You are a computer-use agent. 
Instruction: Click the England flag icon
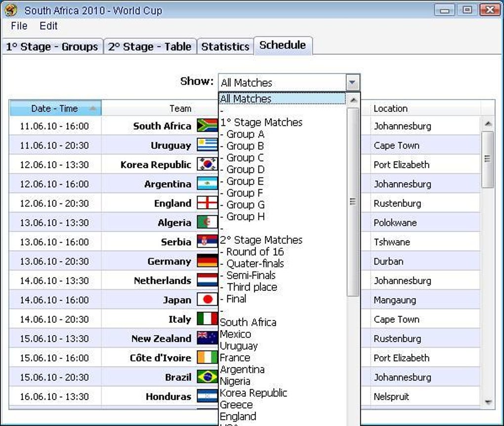coord(208,203)
